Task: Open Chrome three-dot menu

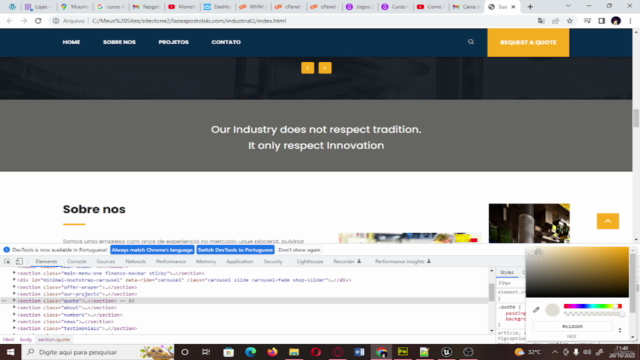Action: [x=630, y=21]
